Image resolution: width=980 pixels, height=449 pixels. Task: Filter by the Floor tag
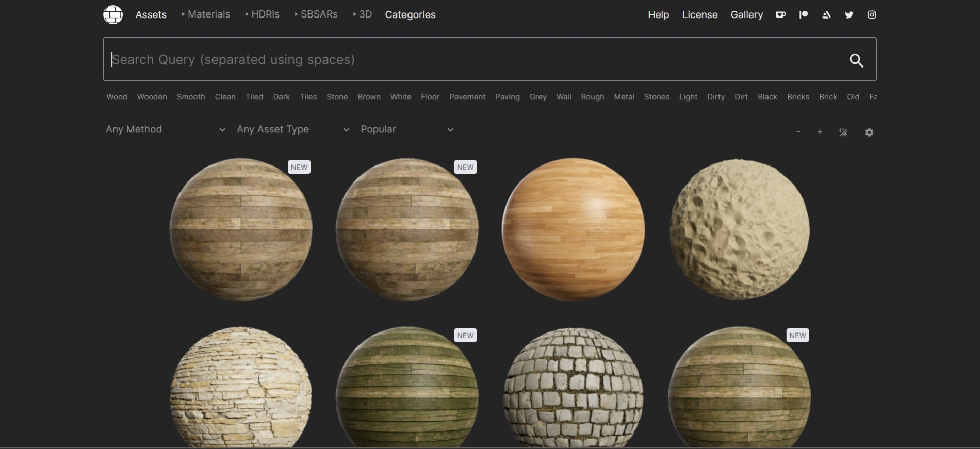point(430,97)
